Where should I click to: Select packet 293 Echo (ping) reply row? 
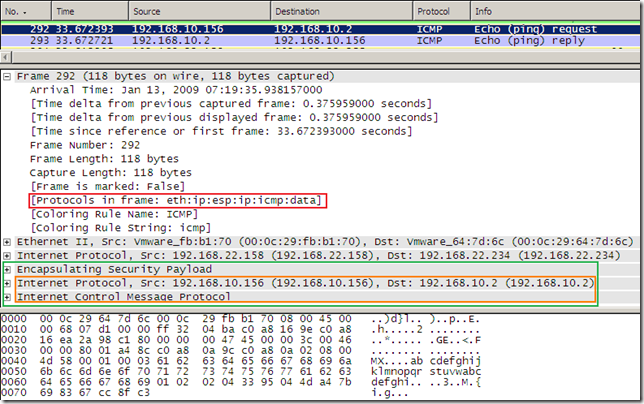pos(300,43)
